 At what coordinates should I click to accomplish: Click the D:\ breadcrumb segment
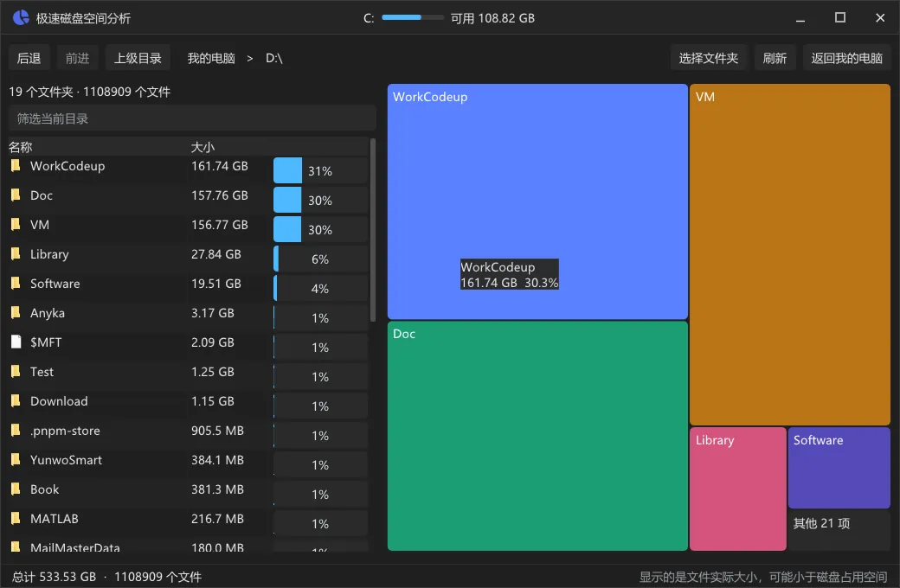click(x=273, y=58)
